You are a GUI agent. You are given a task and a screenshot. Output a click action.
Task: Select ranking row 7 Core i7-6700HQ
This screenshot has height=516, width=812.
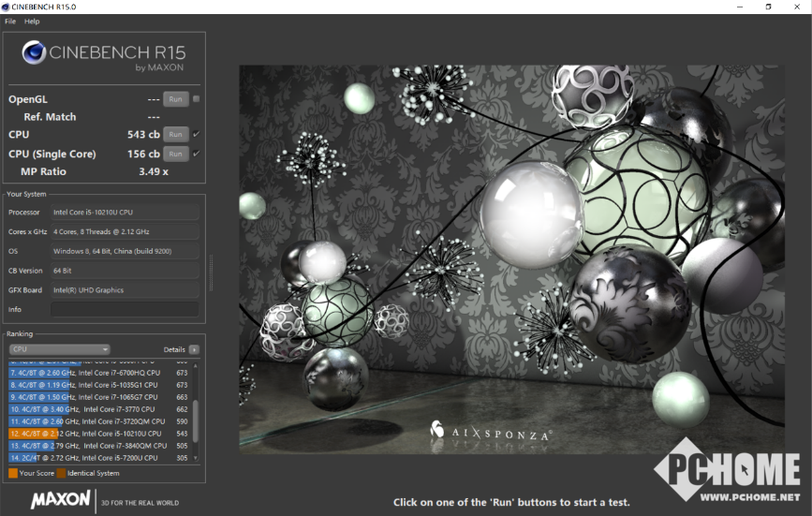99,373
